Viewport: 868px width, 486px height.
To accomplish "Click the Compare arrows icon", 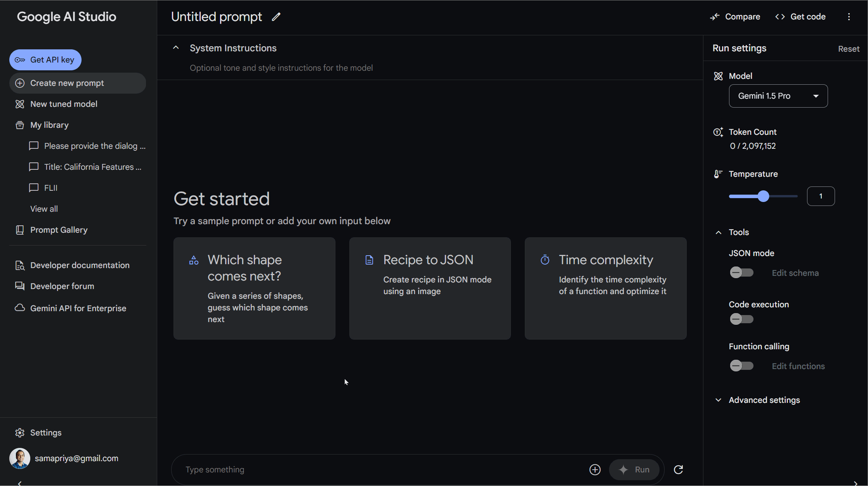I will (715, 17).
